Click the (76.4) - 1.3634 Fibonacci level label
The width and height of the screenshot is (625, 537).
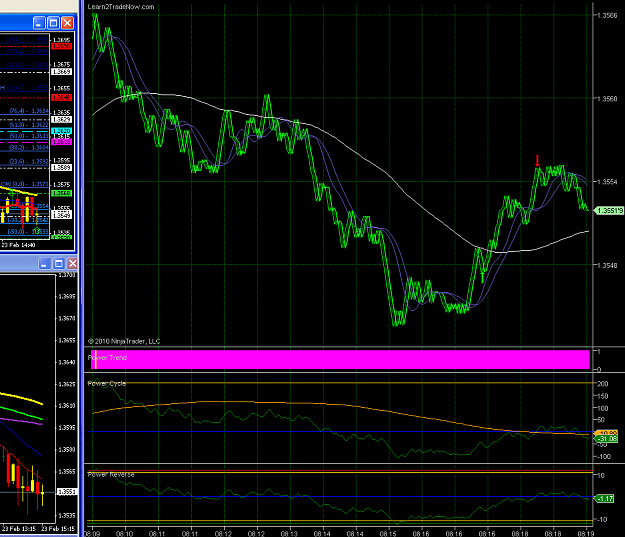pyautogui.click(x=29, y=111)
